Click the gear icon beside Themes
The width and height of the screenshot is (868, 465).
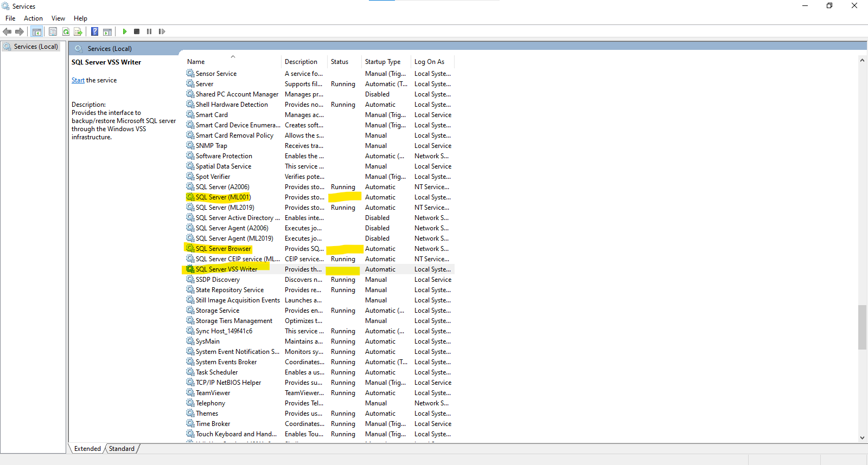pos(190,413)
